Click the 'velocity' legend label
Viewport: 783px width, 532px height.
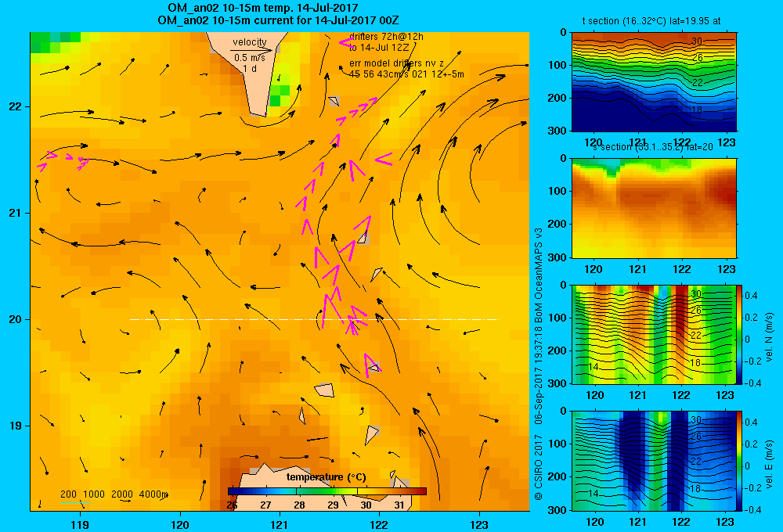250,42
